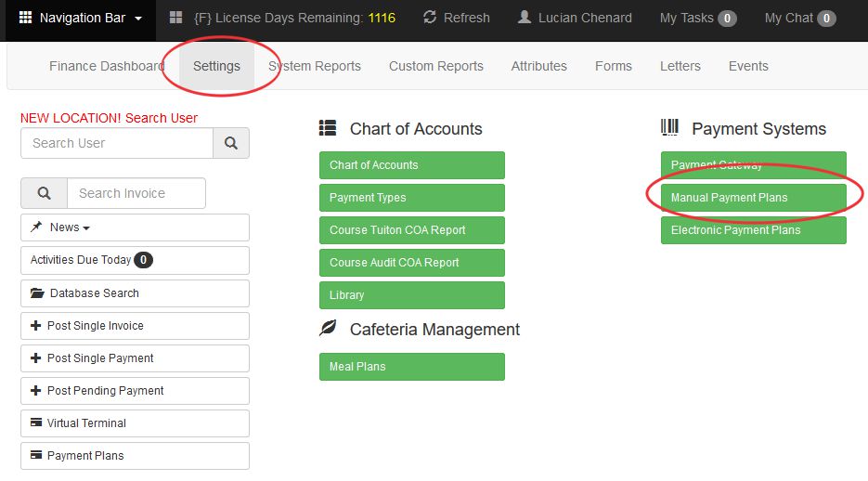The width and height of the screenshot is (868, 481).
Task: Open the Library button
Action: point(412,295)
